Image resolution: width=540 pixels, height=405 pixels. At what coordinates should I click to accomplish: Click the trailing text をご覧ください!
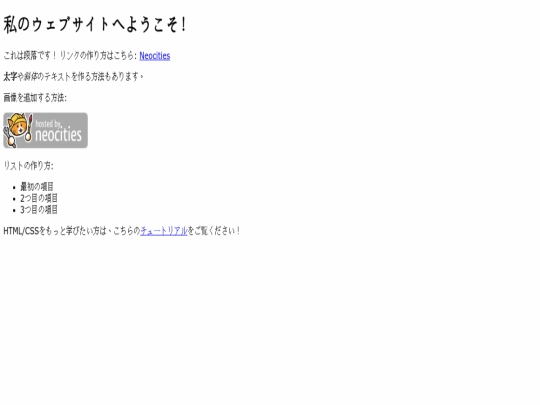tap(214, 231)
